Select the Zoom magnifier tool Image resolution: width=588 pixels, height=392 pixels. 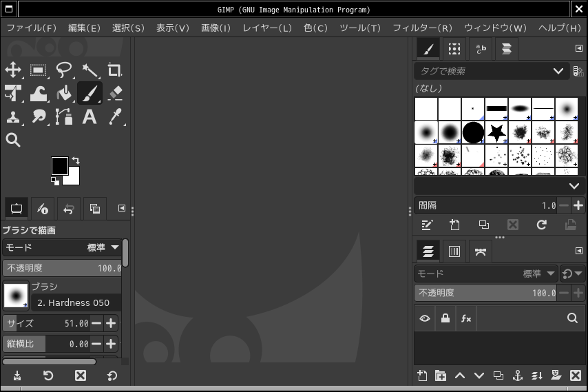pyautogui.click(x=13, y=140)
